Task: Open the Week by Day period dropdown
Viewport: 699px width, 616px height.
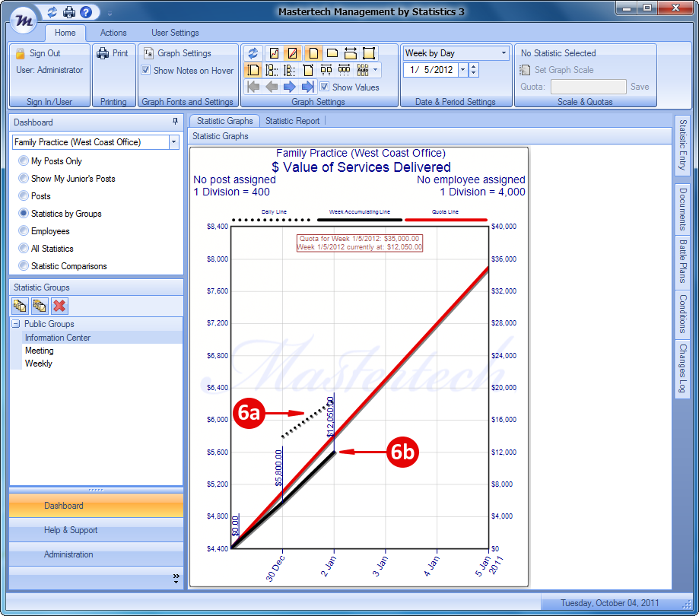Action: pos(504,53)
